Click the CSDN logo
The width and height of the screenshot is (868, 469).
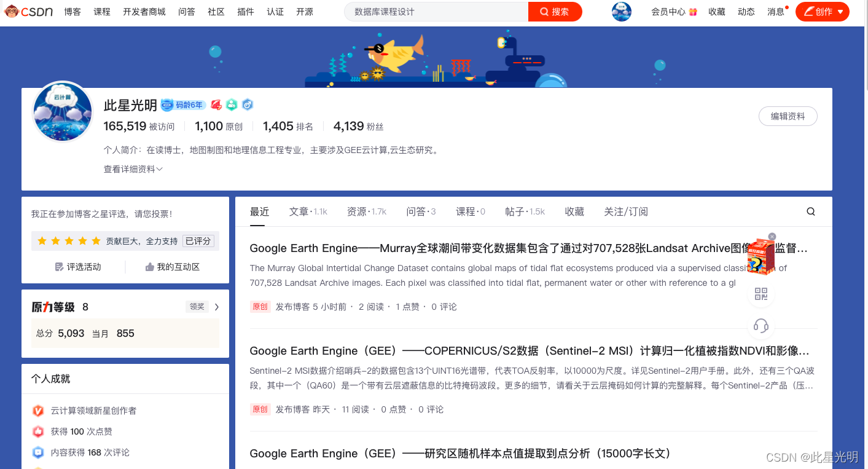[29, 12]
